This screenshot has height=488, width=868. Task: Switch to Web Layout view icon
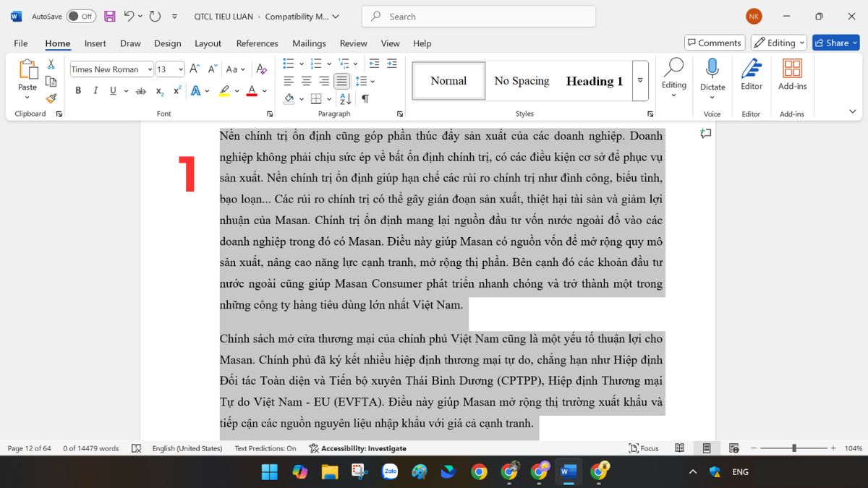pos(733,448)
